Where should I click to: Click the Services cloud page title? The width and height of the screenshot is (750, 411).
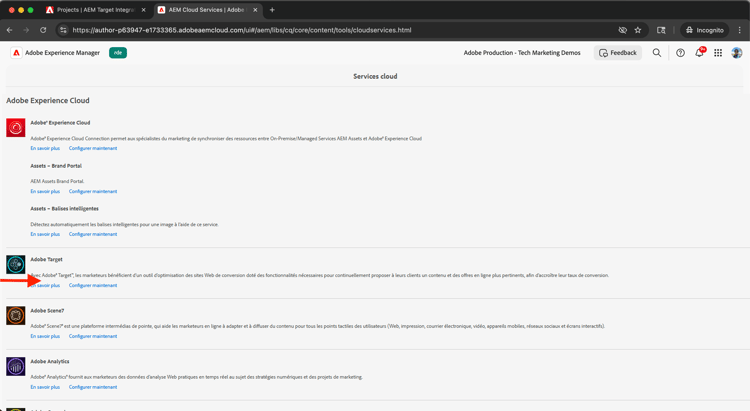pyautogui.click(x=375, y=76)
